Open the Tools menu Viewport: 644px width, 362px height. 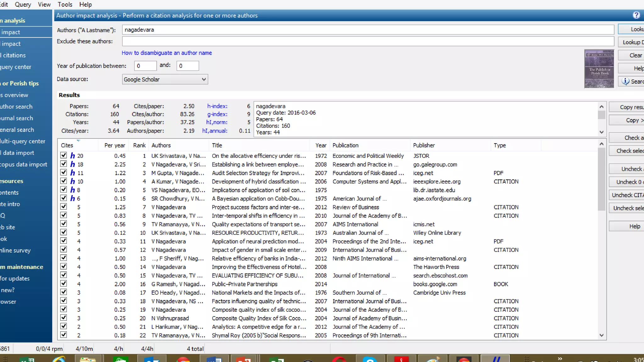[x=65, y=4]
